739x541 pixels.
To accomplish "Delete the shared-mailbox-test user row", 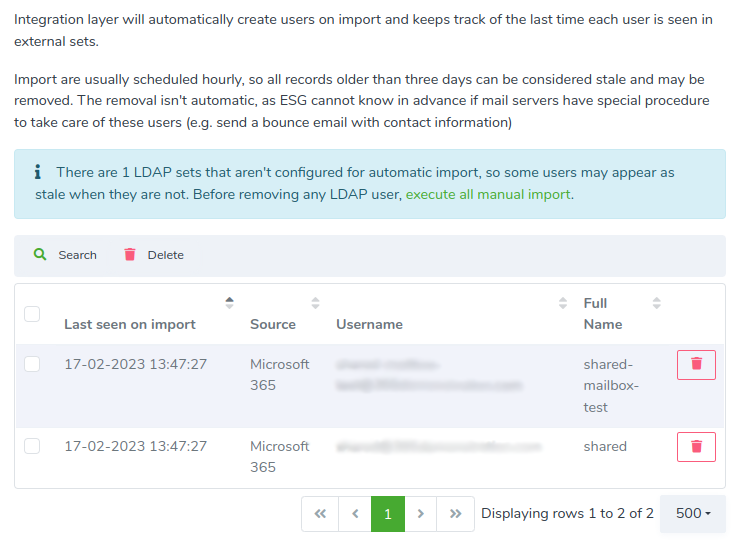I will point(696,365).
